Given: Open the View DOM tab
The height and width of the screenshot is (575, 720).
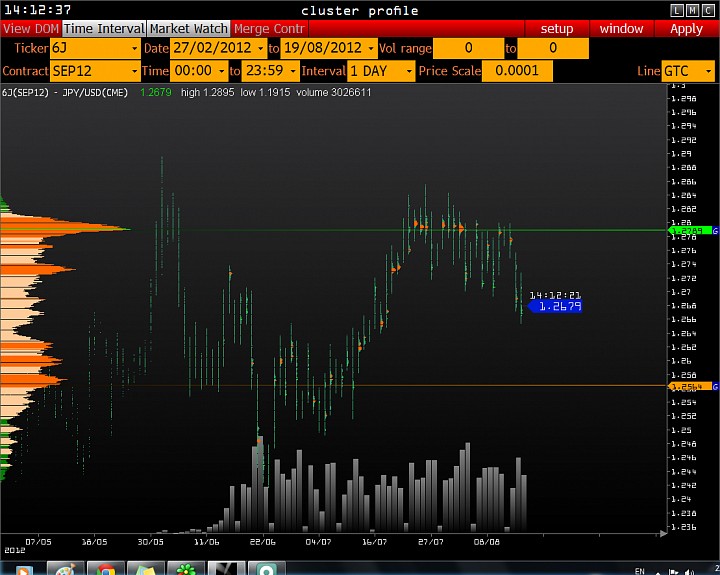Looking at the screenshot, I should pos(31,28).
